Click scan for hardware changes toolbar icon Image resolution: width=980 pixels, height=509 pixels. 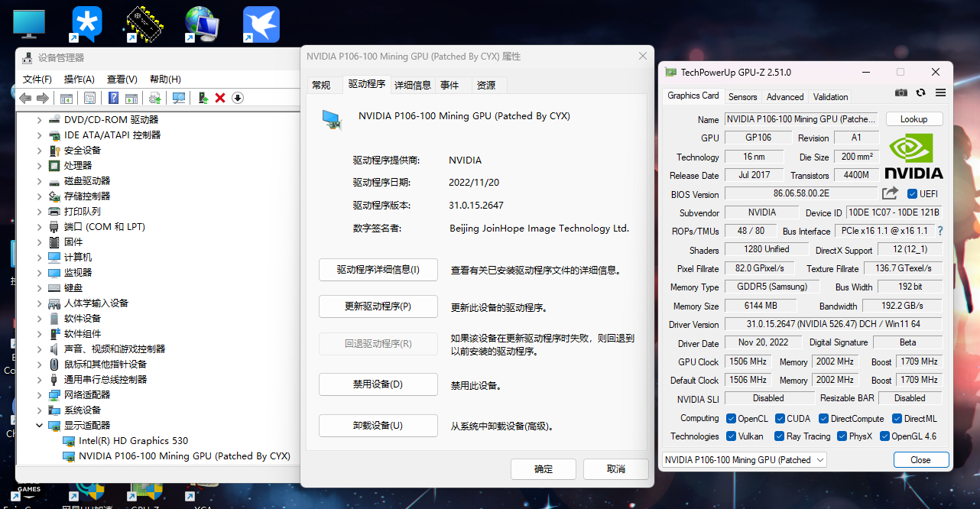coord(179,98)
